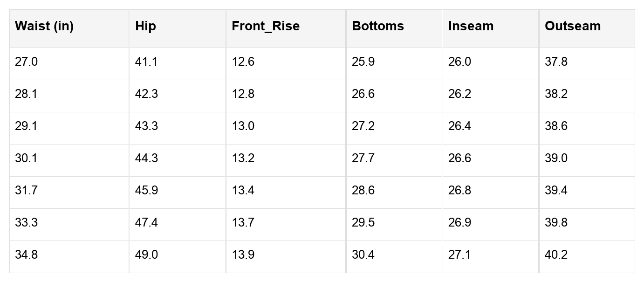Click outseam cell showing 40.2
This screenshot has width=644, height=282.
587,257
